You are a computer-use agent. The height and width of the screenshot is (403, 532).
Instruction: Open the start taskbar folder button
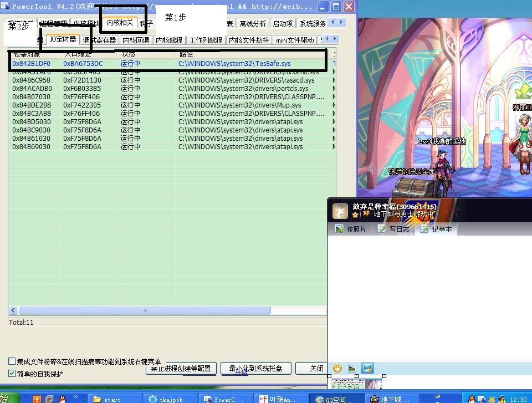(x=115, y=399)
